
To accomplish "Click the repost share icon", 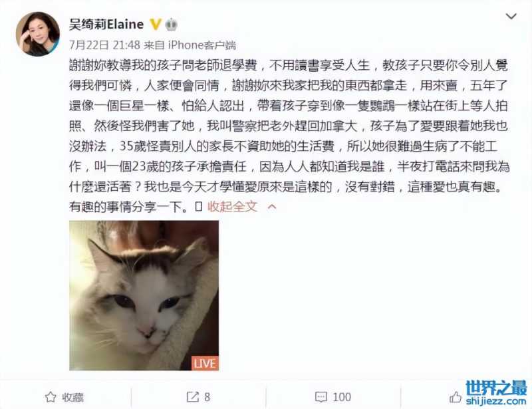I will coord(193,397).
